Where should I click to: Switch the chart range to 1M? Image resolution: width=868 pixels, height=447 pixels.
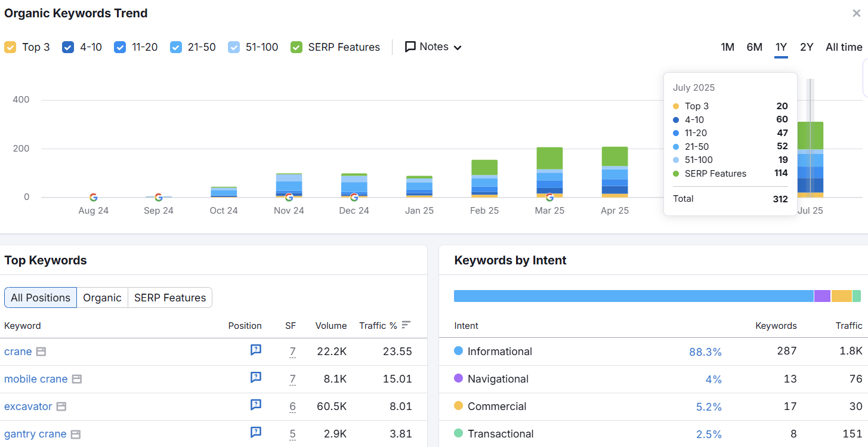727,47
